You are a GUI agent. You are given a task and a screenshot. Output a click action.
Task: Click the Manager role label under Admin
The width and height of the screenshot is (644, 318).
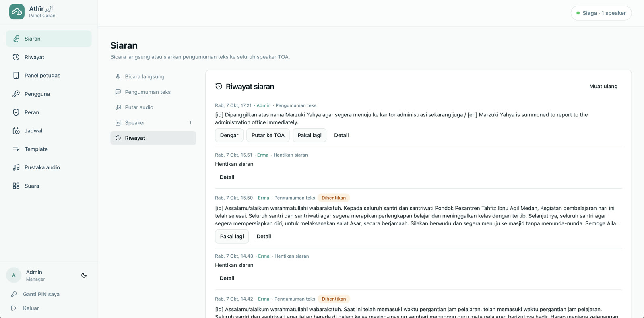35,279
